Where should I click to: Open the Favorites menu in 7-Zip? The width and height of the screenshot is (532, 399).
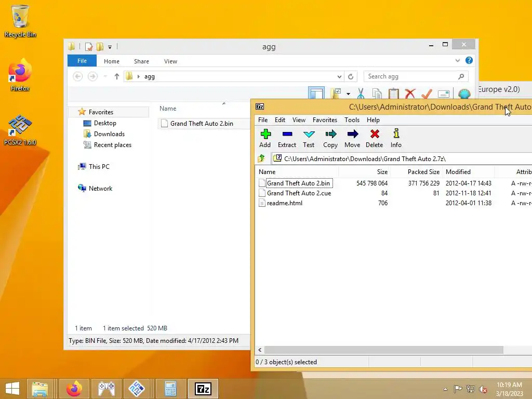(x=325, y=120)
